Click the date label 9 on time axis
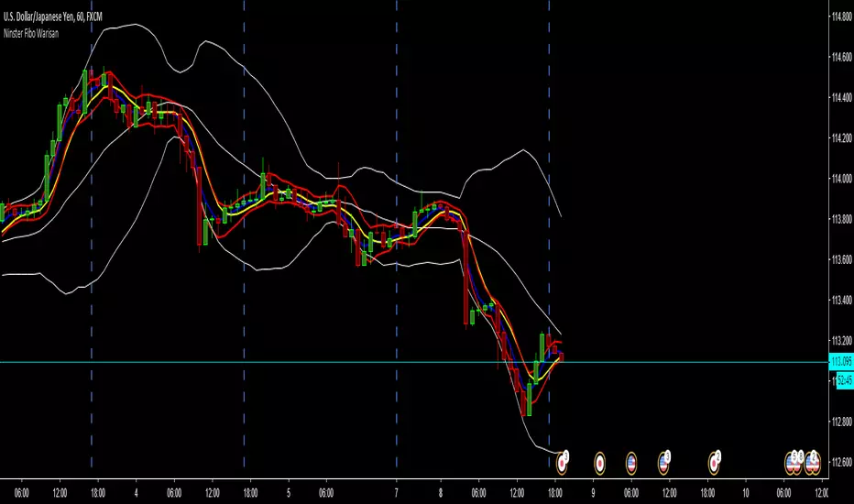 point(593,493)
